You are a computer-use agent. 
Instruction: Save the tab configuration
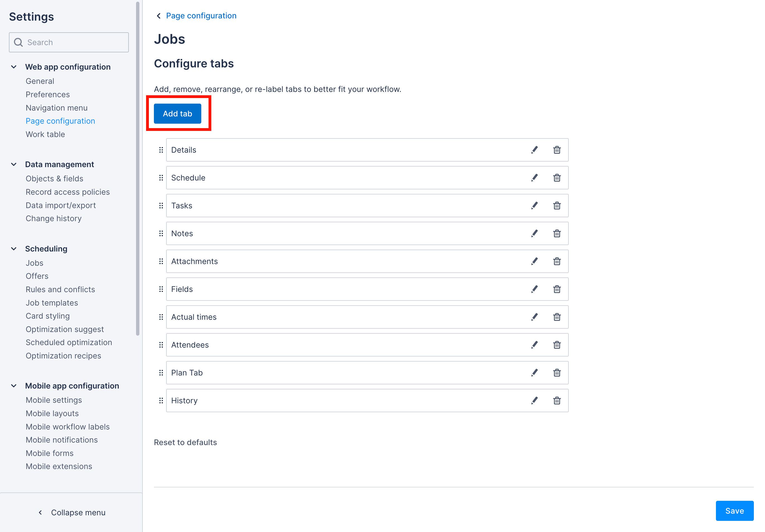click(x=734, y=511)
